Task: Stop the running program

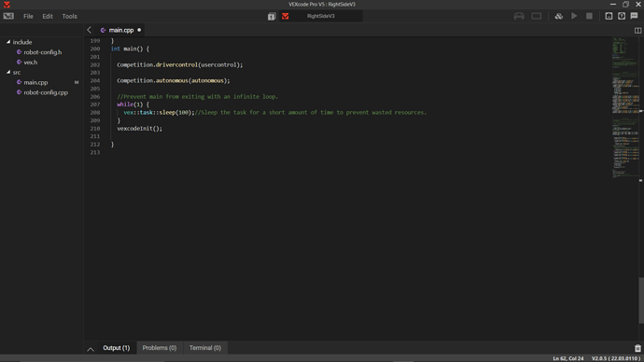Action: (x=589, y=16)
